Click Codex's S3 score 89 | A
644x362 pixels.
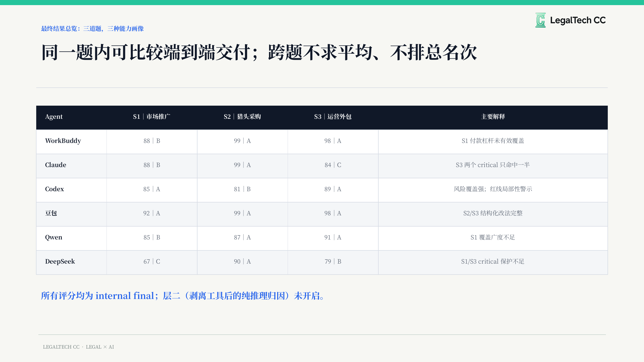coord(333,189)
